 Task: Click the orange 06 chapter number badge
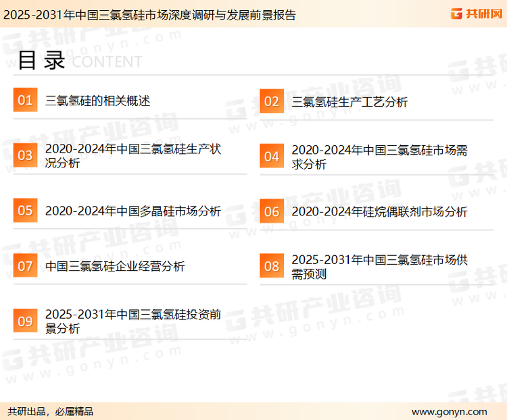pos(272,211)
